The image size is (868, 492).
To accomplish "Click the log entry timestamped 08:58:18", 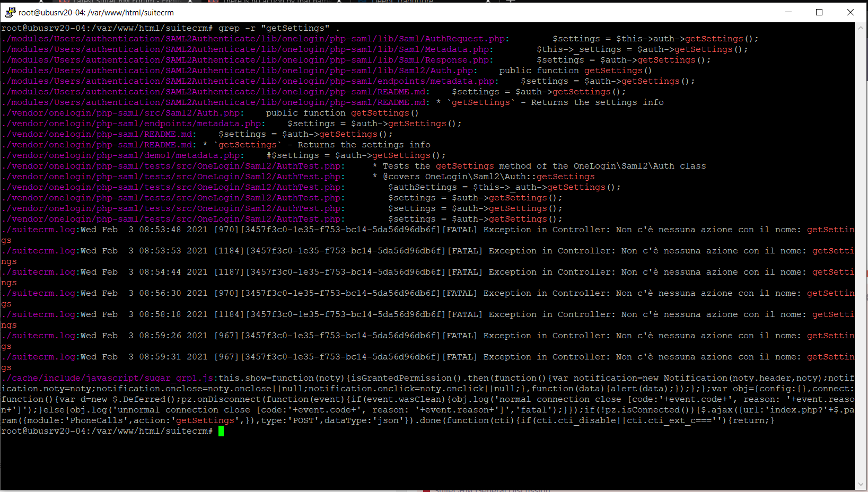I will (428, 320).
